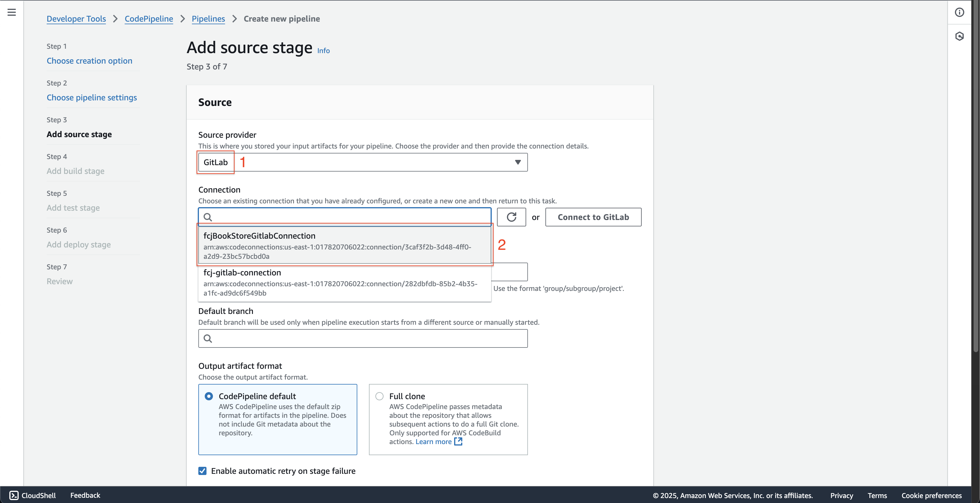
Task: Toggle Enable automatic retry on stage failure
Action: tap(202, 471)
